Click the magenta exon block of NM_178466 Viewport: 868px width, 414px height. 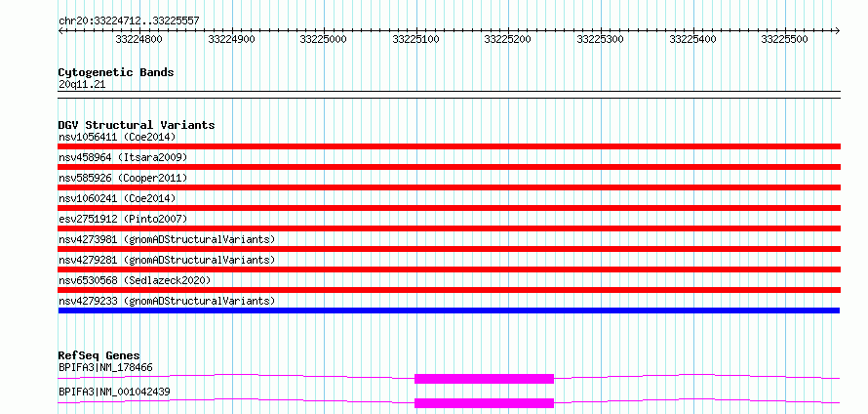point(485,379)
